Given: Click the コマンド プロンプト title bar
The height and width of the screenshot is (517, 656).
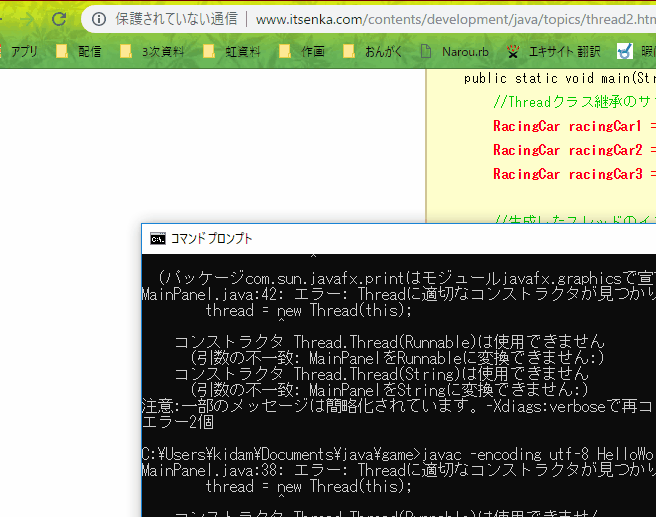Looking at the screenshot, I should pyautogui.click(x=399, y=239).
